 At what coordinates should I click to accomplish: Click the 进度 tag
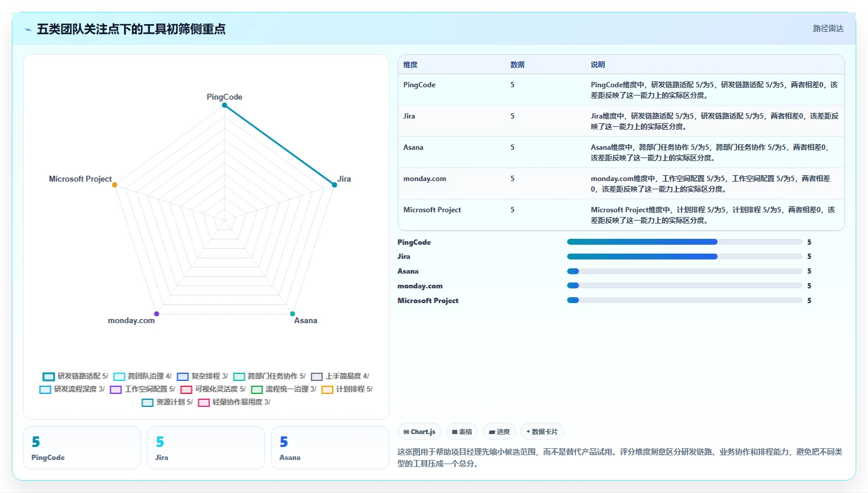[x=499, y=432]
